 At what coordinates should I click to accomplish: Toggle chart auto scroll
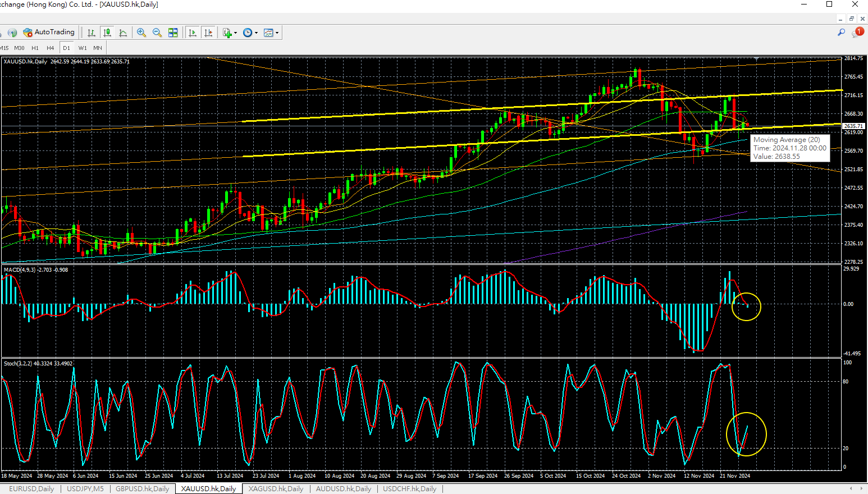(x=193, y=33)
